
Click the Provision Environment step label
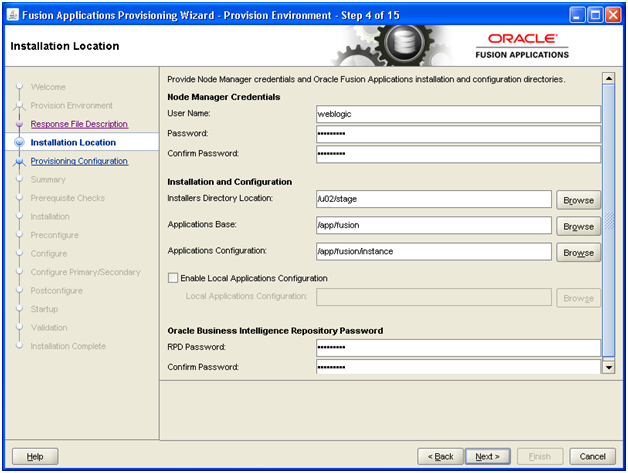(x=72, y=105)
